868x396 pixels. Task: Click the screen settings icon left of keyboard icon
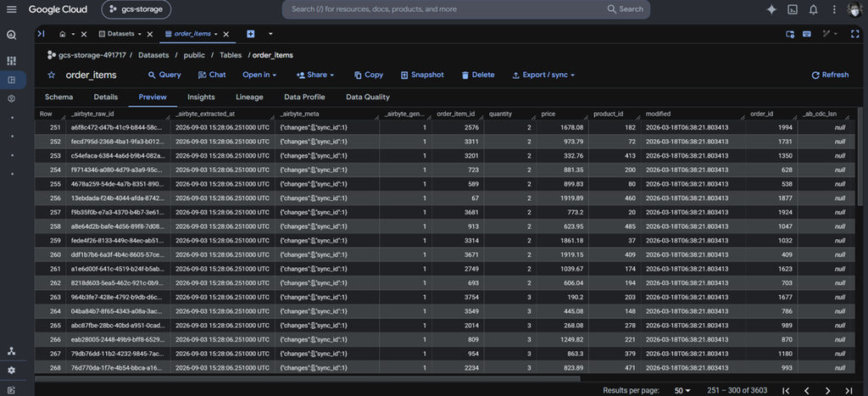tap(791, 34)
